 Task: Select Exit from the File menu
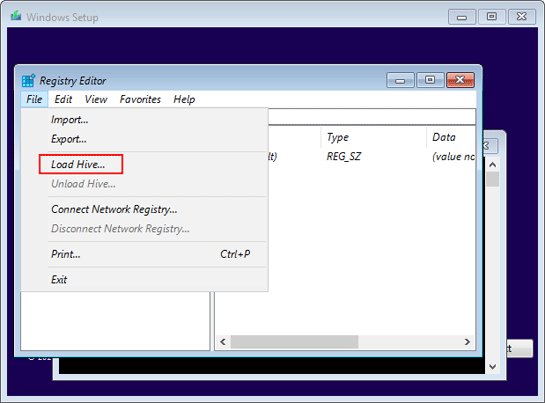(59, 280)
